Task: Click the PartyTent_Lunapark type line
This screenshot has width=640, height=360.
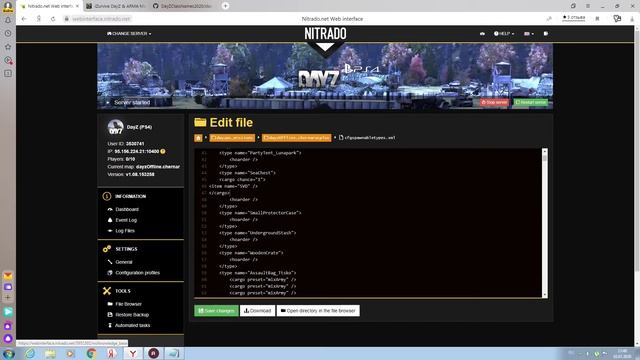Action: pyautogui.click(x=260, y=153)
